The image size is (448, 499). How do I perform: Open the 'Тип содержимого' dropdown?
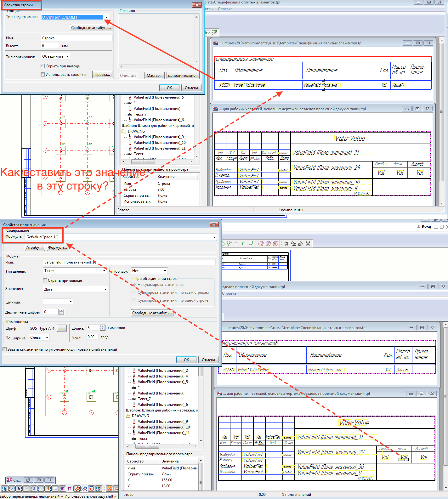(x=106, y=17)
